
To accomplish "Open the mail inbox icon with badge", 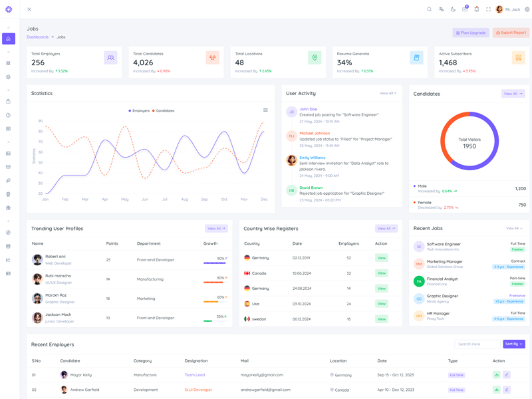I will 465,9.
